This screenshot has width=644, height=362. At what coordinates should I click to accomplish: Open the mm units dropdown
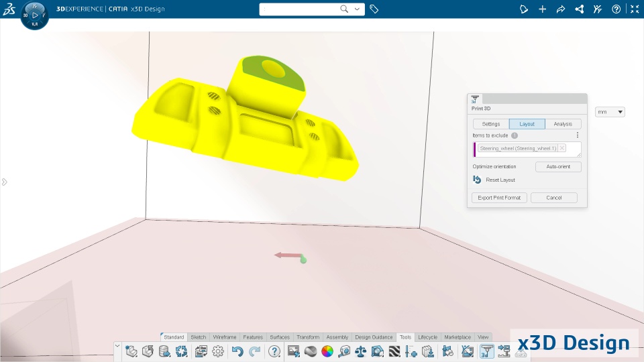click(x=610, y=112)
